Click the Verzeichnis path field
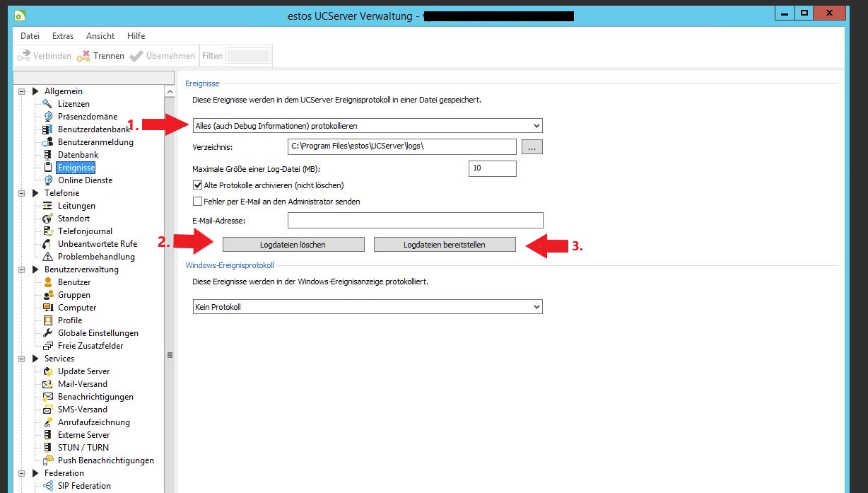Image resolution: width=868 pixels, height=493 pixels. pyautogui.click(x=403, y=146)
